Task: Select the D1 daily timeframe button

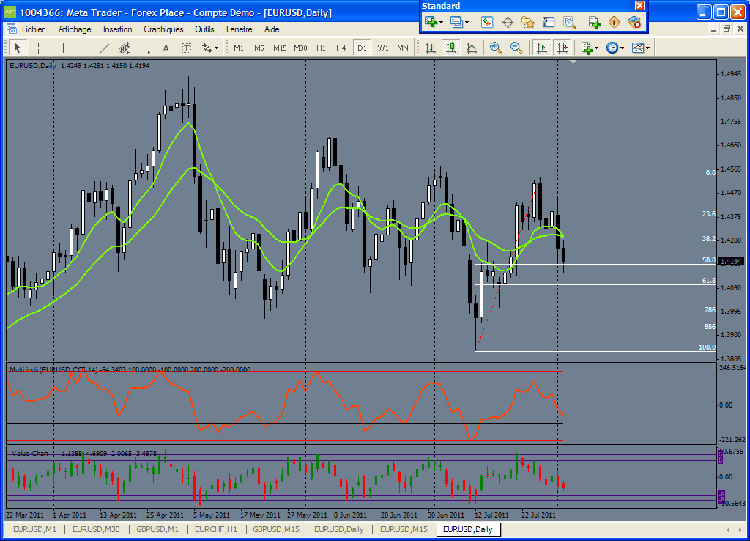Action: tap(362, 48)
